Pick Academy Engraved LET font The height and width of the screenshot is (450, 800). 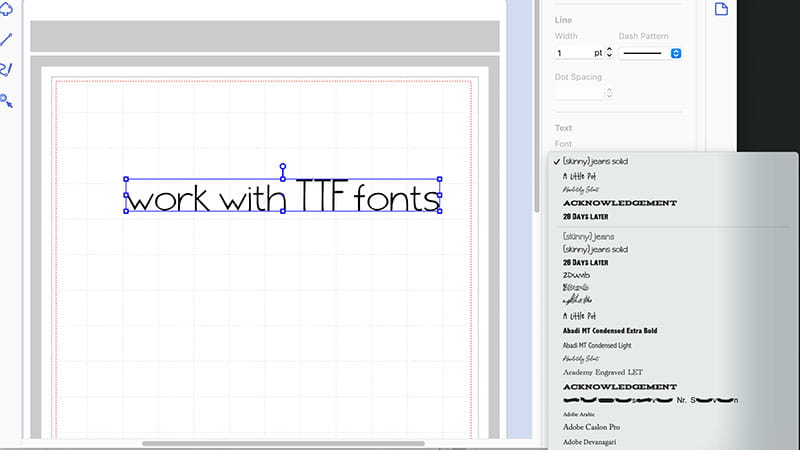(602, 372)
